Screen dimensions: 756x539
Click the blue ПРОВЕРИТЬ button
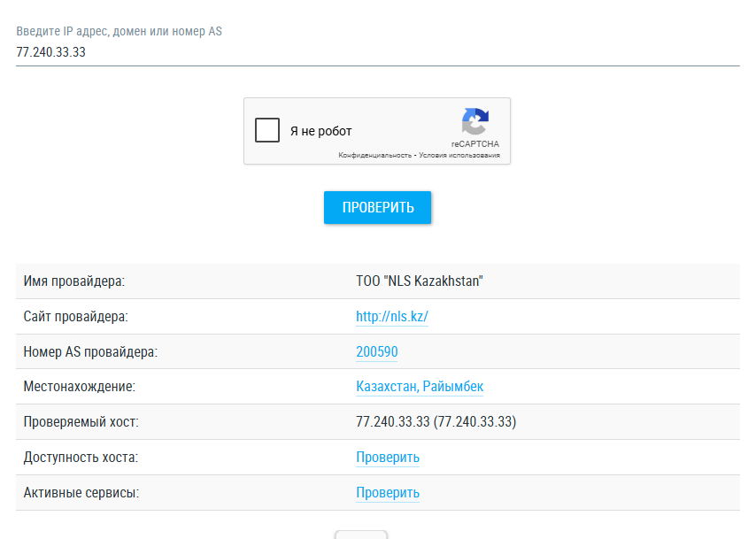point(377,207)
